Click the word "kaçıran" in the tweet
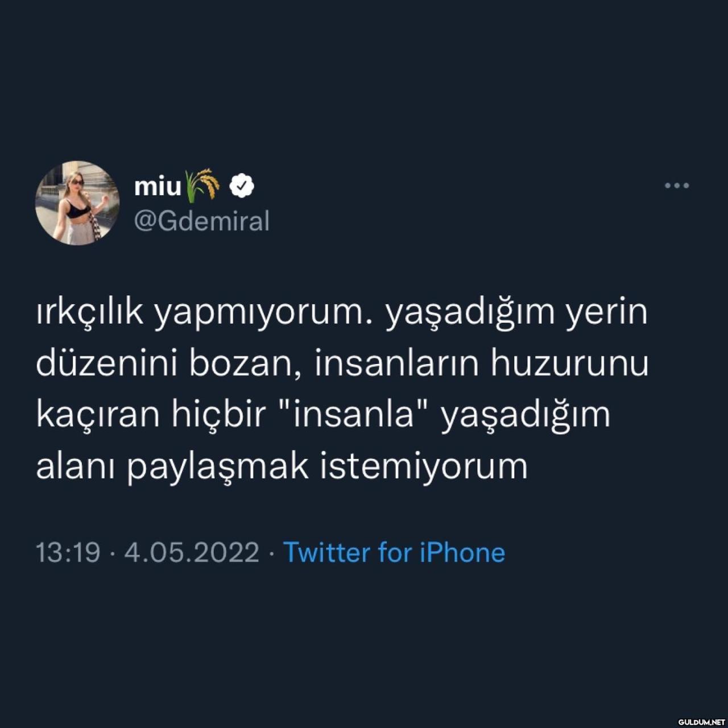This screenshot has width=728, height=728. pos(98,415)
